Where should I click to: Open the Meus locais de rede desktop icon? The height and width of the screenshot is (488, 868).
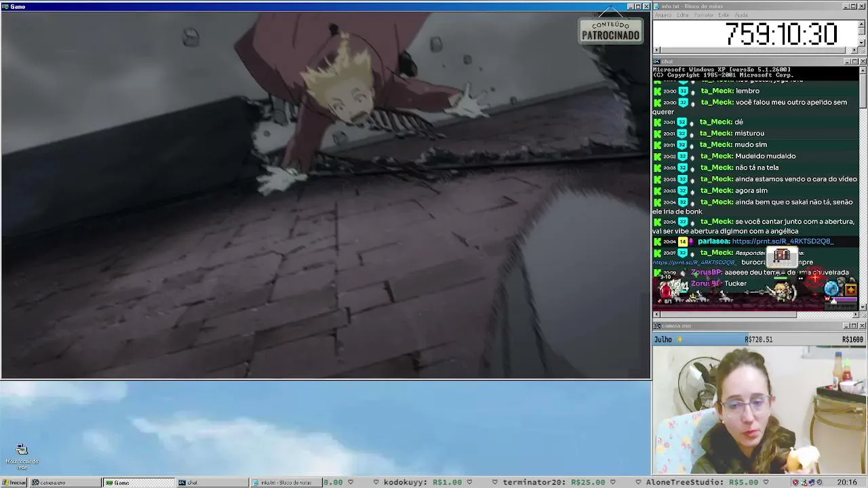(x=22, y=457)
